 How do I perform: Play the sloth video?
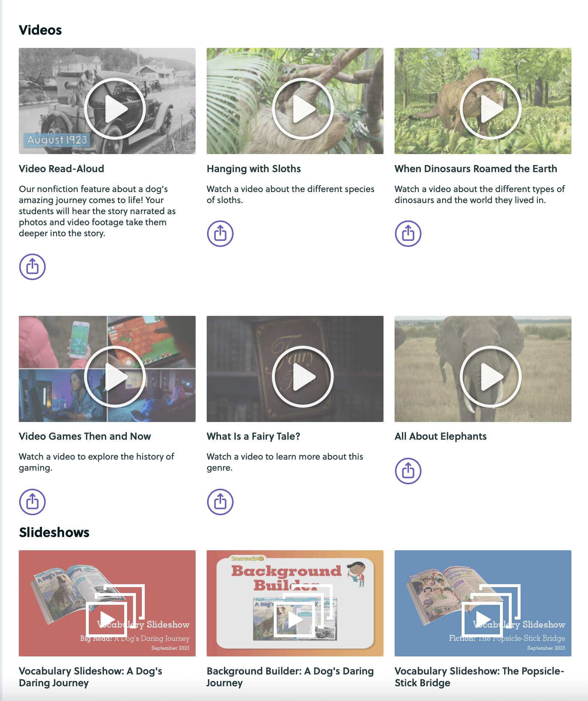tap(303, 109)
